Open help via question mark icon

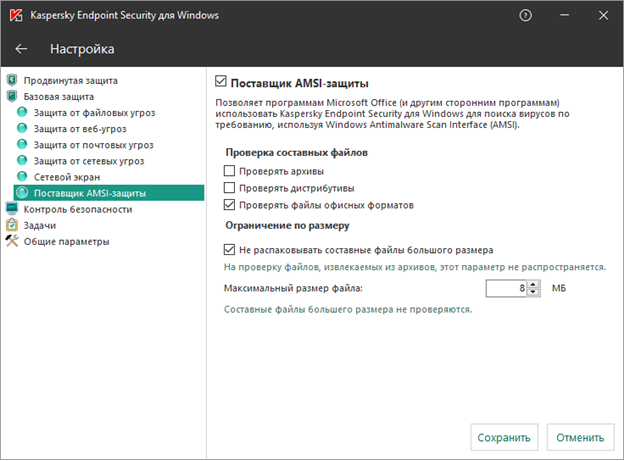point(527,16)
